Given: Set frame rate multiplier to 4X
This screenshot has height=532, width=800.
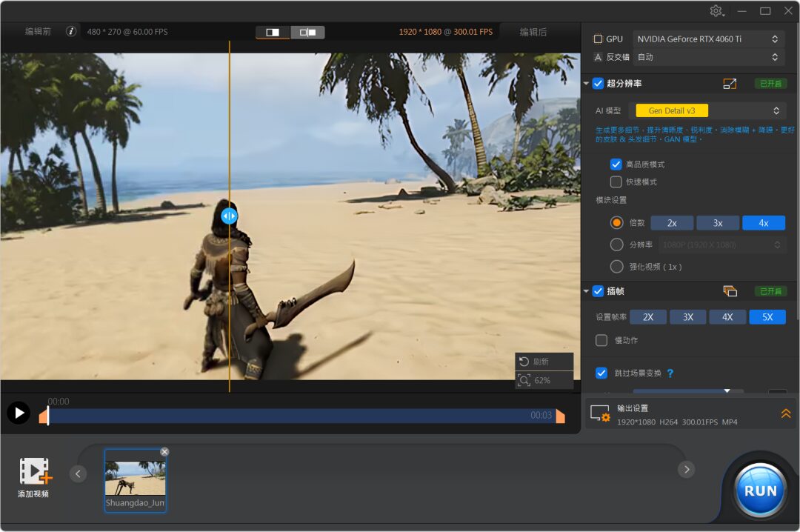Looking at the screenshot, I should click(x=727, y=317).
